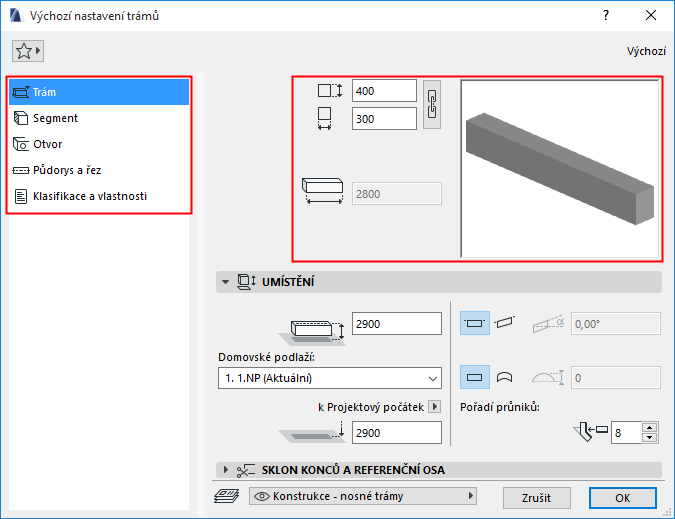Click the beam height dimension icon
The width and height of the screenshot is (675, 519).
click(330, 91)
